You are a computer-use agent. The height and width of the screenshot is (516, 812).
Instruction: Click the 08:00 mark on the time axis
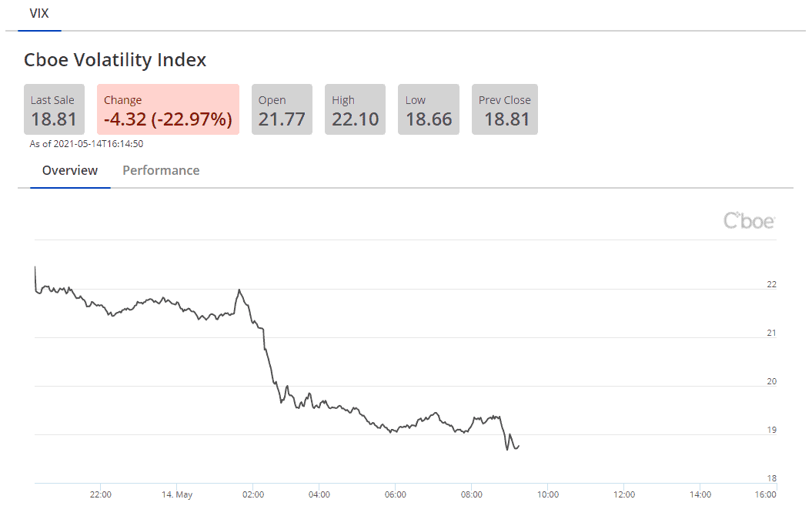click(472, 494)
